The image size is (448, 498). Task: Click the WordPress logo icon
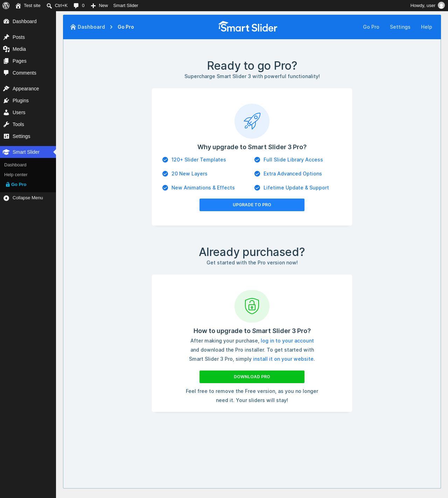coord(6,6)
